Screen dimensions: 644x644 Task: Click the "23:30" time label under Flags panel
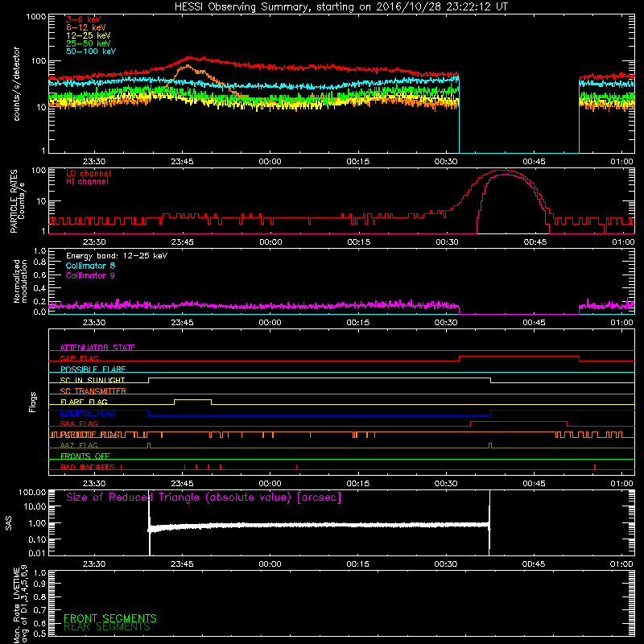94,484
